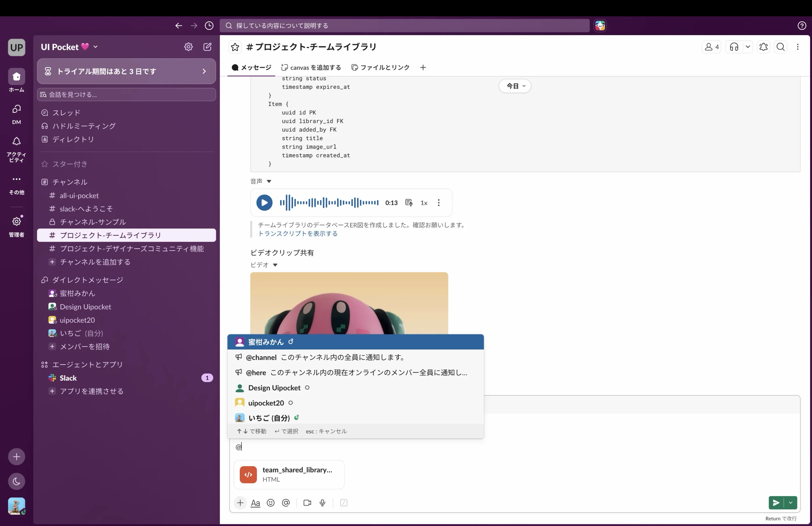The image size is (812, 526).
Task: Select 蜜柑みかん in mention list
Action: (355, 342)
